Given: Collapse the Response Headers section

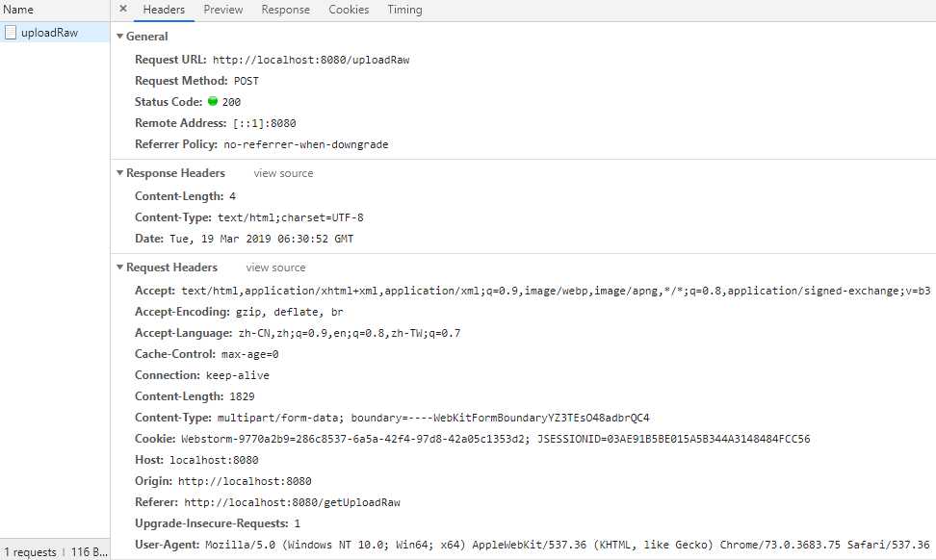Looking at the screenshot, I should (x=120, y=173).
